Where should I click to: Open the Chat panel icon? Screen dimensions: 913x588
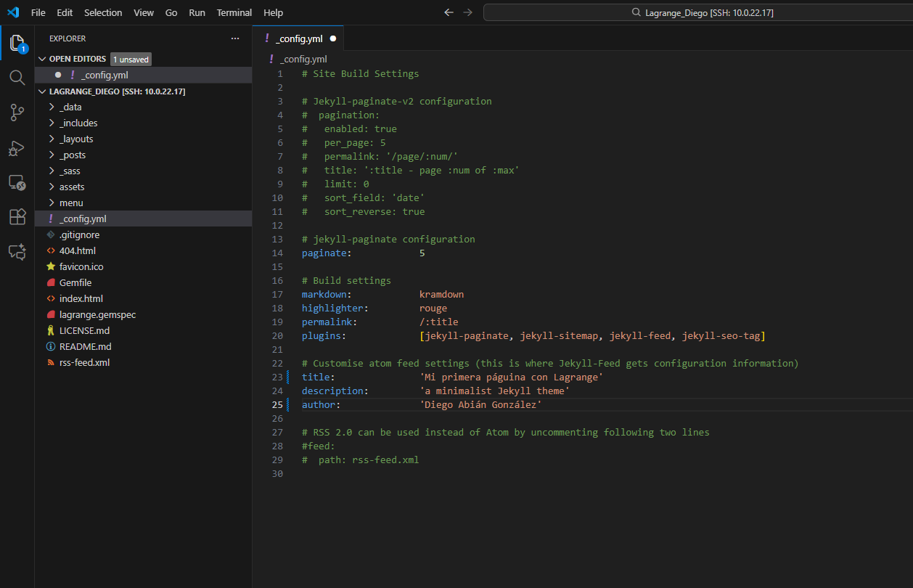coord(17,252)
